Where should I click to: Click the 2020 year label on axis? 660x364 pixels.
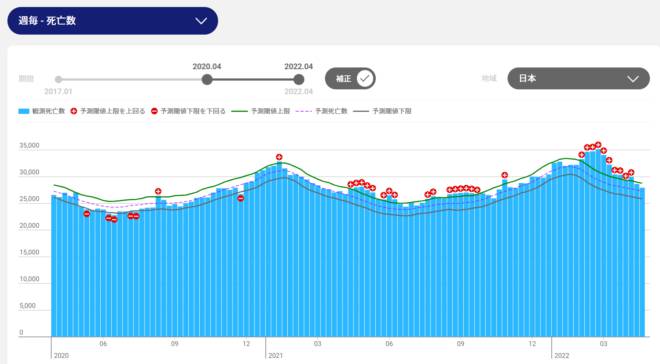click(61, 356)
